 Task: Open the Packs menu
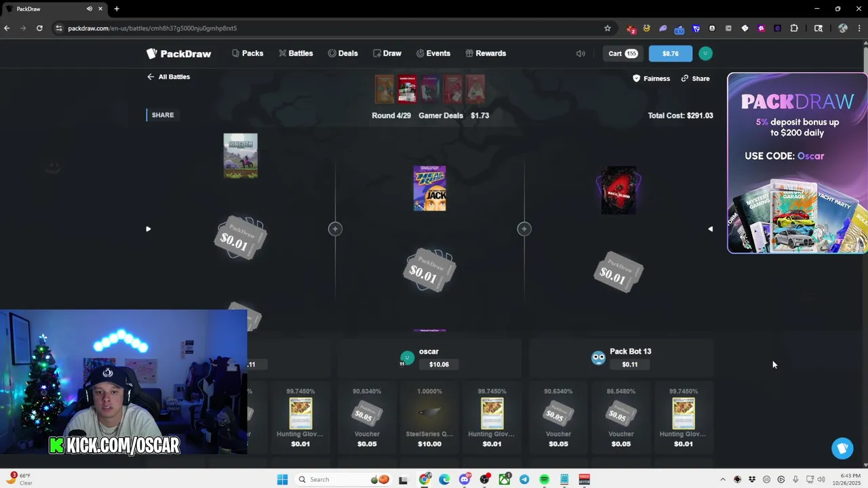(248, 53)
